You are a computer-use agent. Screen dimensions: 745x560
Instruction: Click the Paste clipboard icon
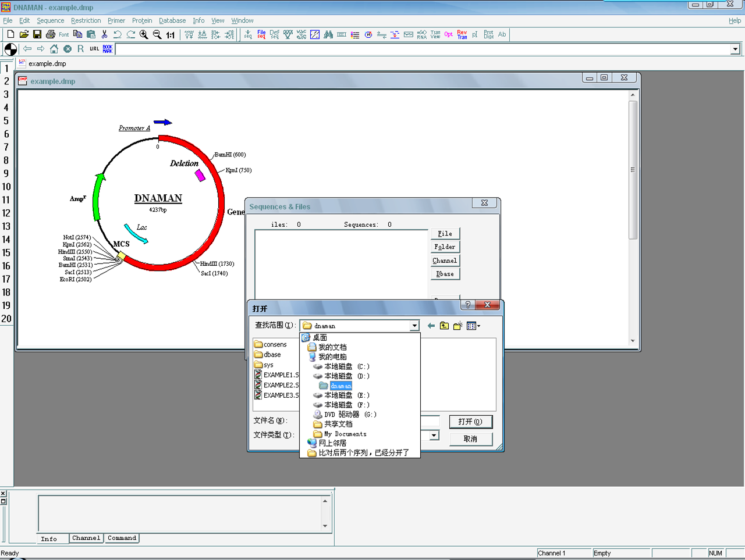tap(91, 34)
